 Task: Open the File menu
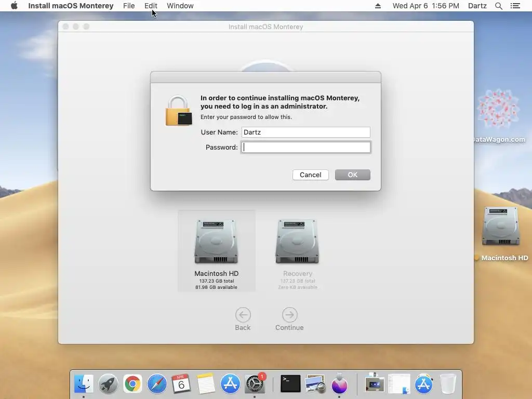point(129,6)
